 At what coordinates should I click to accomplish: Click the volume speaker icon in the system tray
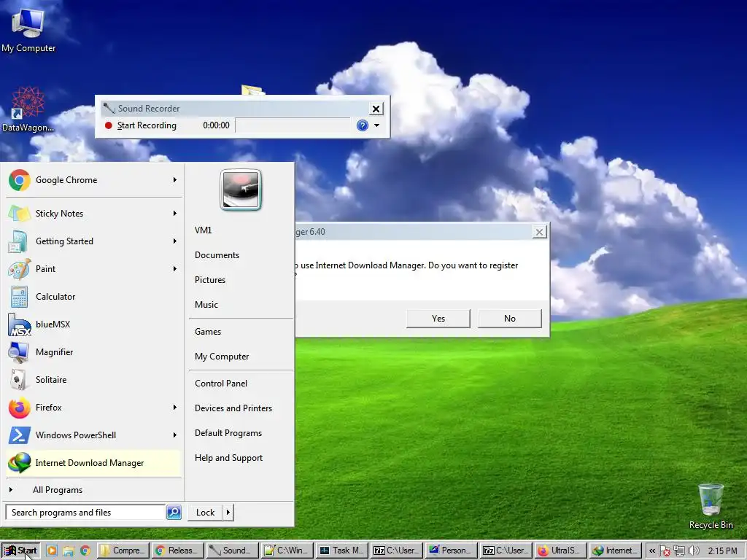(694, 551)
